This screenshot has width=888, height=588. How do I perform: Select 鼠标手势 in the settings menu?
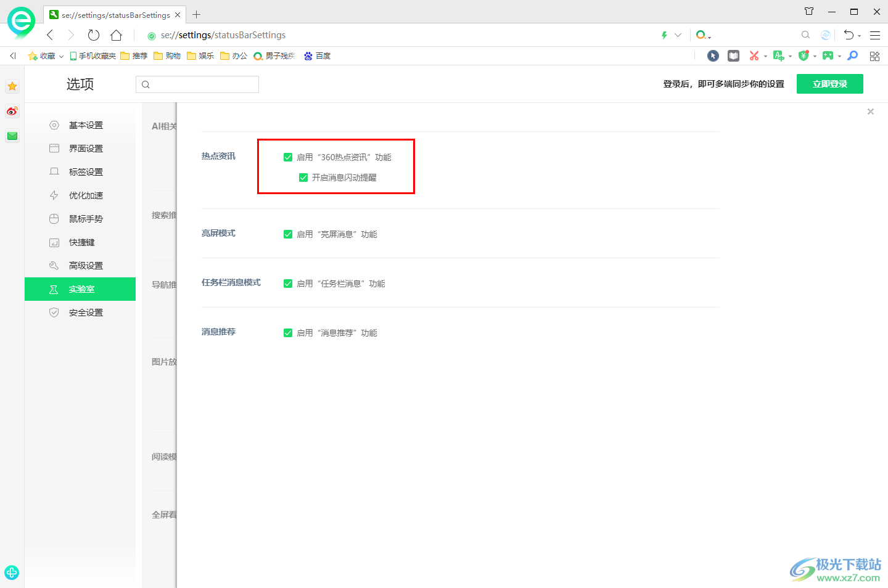click(80, 219)
